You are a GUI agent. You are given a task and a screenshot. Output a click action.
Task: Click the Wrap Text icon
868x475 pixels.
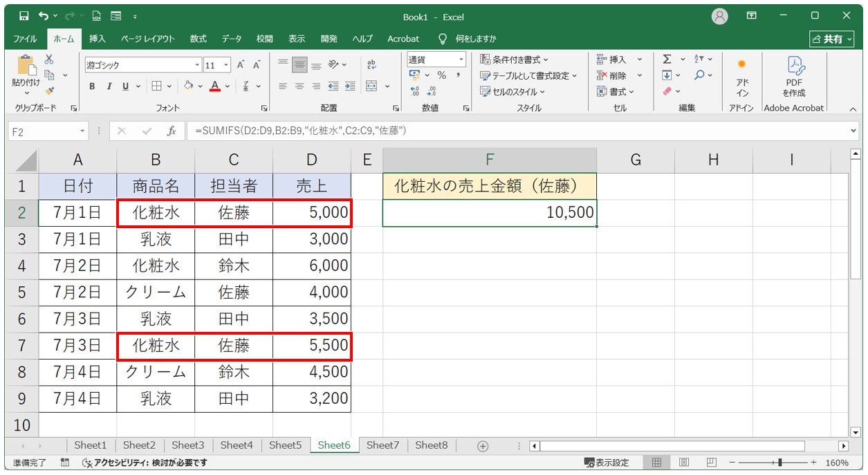pos(371,64)
